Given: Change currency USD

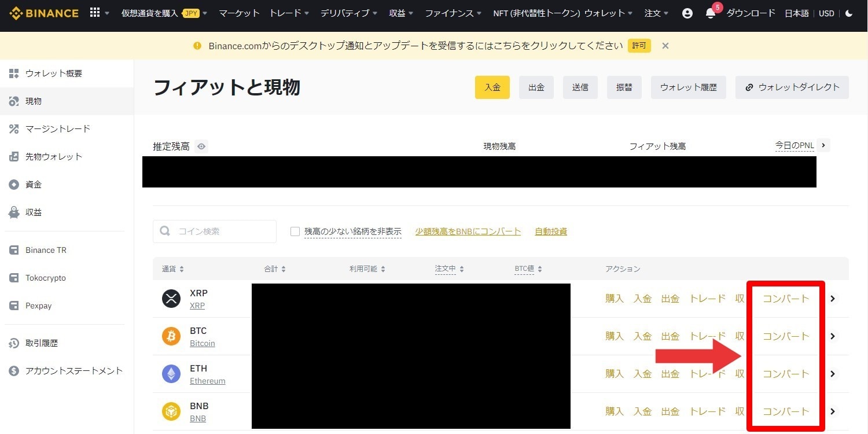Looking at the screenshot, I should 826,13.
